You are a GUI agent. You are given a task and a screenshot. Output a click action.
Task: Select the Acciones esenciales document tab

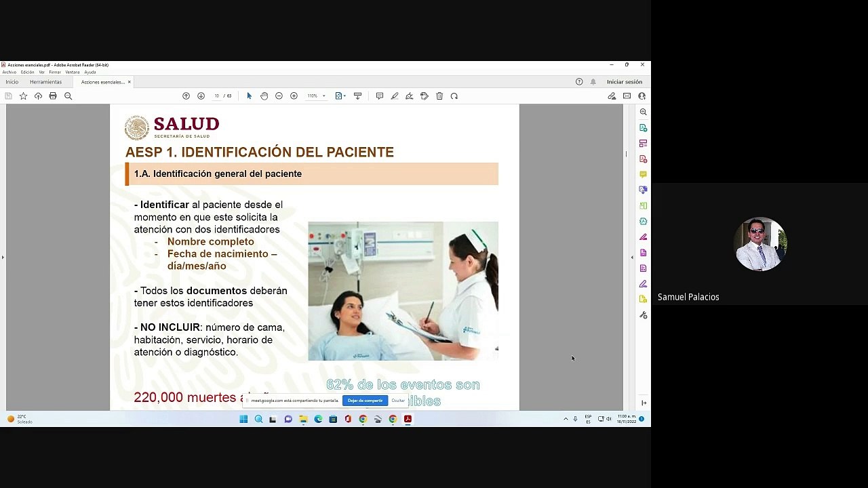point(102,82)
